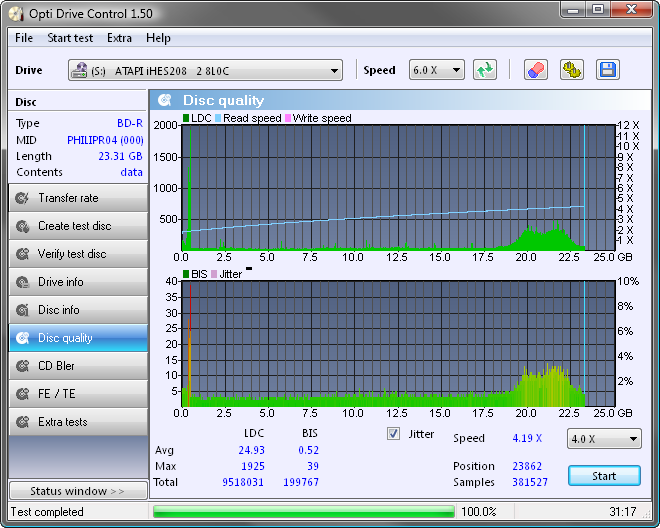Click the BIS Total value 199767
This screenshot has width=660, height=528.
tap(301, 482)
